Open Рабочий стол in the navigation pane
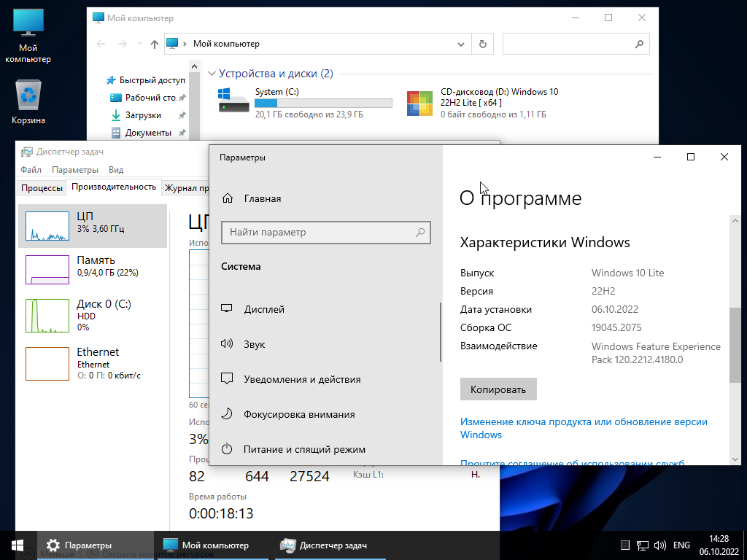The image size is (747, 560). 147,98
